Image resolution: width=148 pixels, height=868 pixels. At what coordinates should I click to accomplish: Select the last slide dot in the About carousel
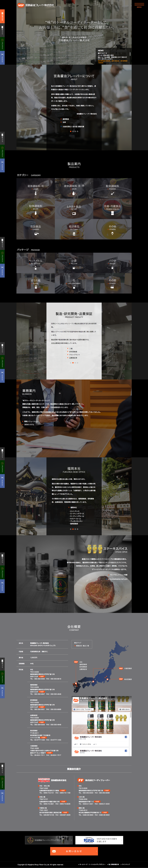click(77, 131)
